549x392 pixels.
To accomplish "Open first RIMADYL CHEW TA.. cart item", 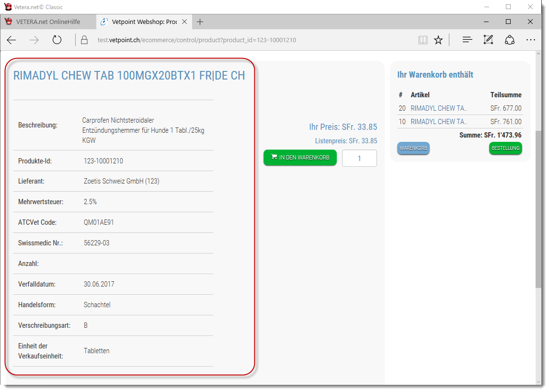I will coord(439,108).
